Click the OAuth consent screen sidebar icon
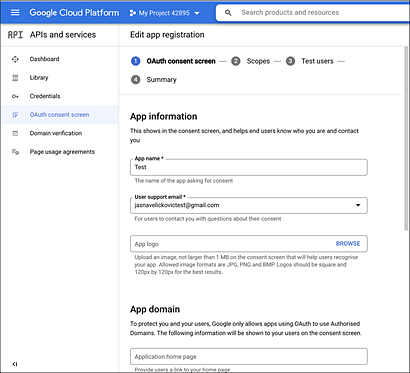This screenshot has height=373, width=410. (15, 115)
